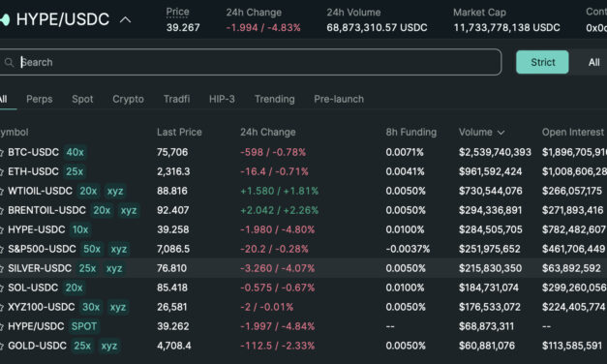Sort by 24h Change column header
This screenshot has width=607, height=364.
(268, 132)
